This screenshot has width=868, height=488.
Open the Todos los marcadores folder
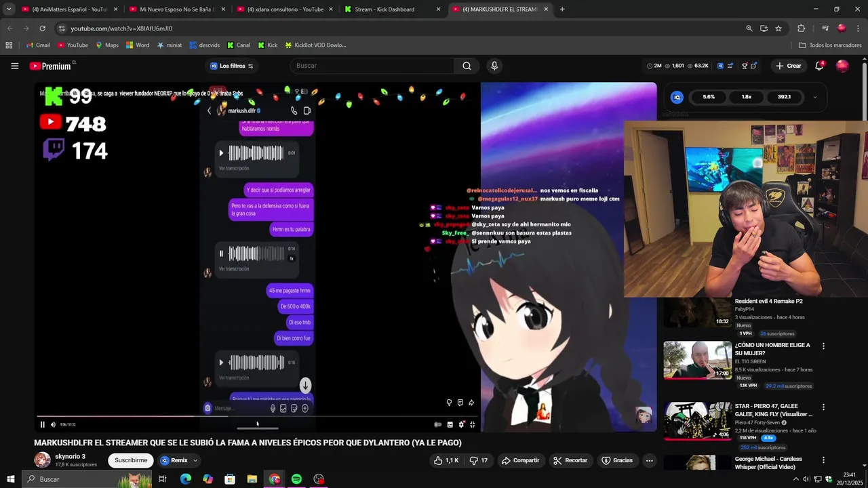coord(830,45)
